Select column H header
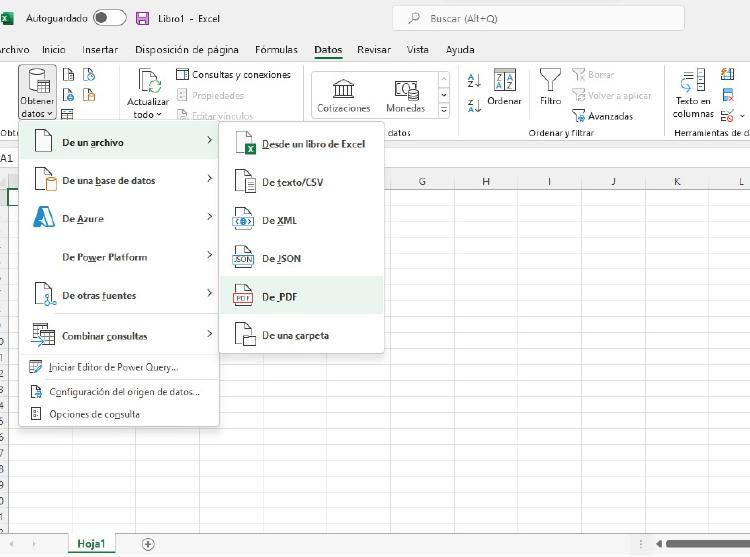 coord(485,182)
